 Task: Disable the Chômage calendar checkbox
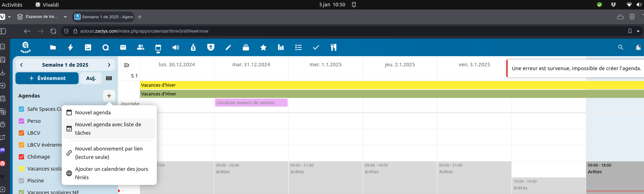pyautogui.click(x=21, y=157)
